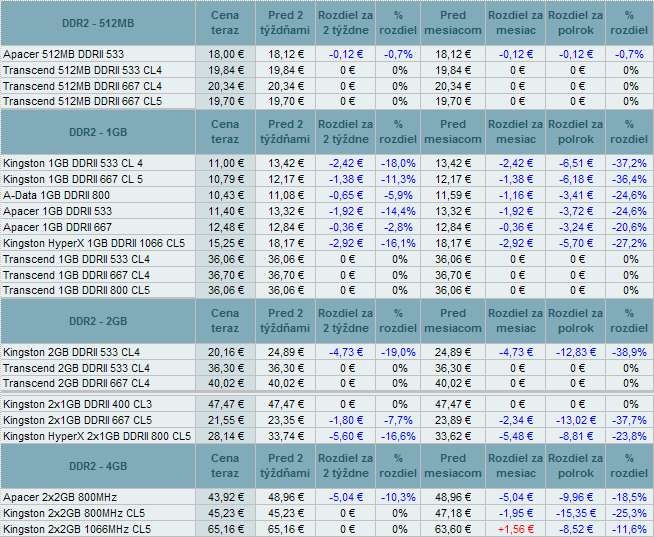The width and height of the screenshot is (654, 537).
Task: Click Cena teraz header in 512MB section
Action: pyautogui.click(x=225, y=23)
